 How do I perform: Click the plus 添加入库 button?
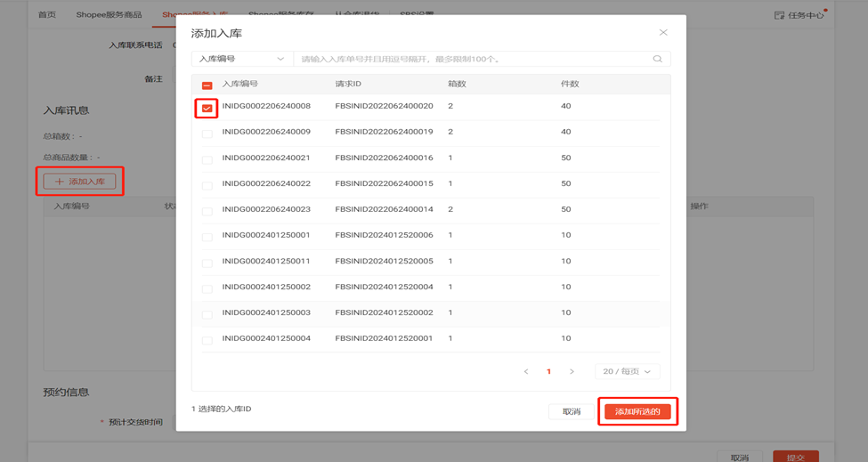(x=80, y=182)
